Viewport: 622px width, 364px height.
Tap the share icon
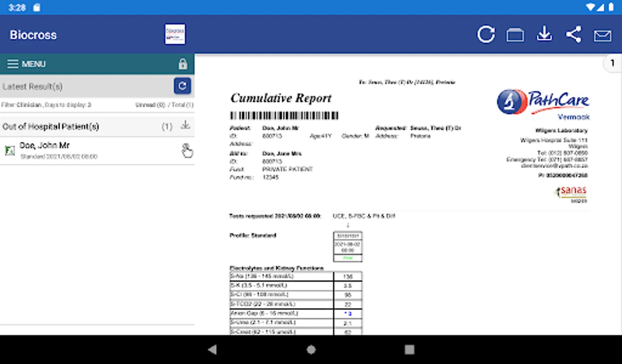coord(573,35)
